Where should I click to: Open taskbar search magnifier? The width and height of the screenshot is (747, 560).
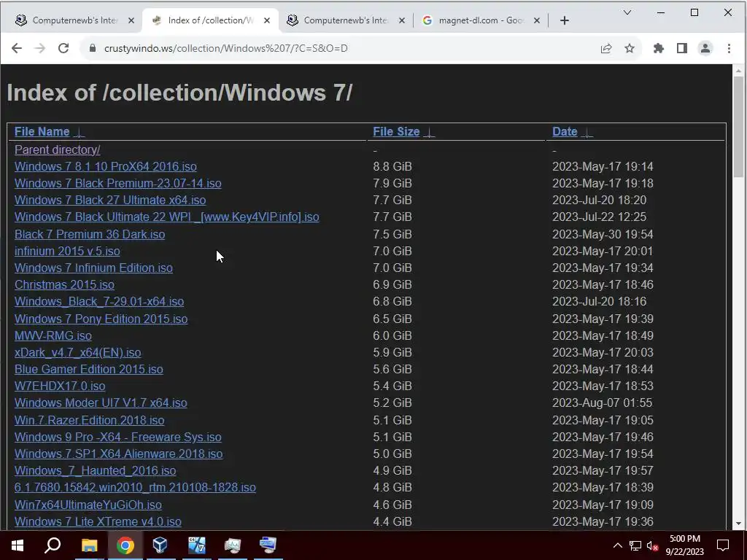53,545
